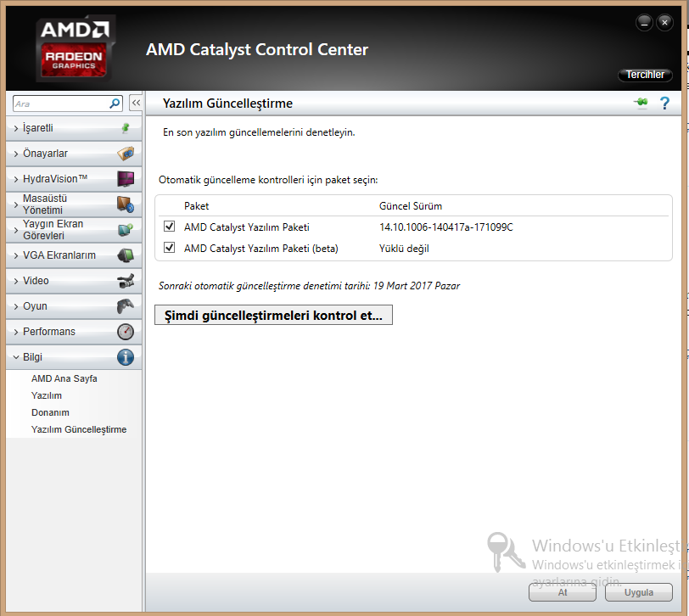Expand the Oyun section
The height and width of the screenshot is (616, 689).
tap(74, 306)
